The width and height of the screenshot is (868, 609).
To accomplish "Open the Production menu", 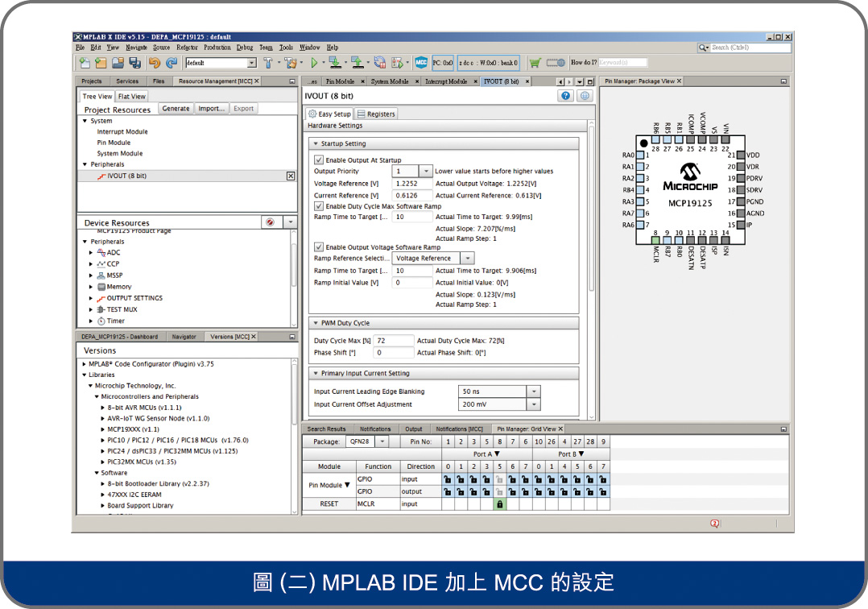I will click(217, 48).
